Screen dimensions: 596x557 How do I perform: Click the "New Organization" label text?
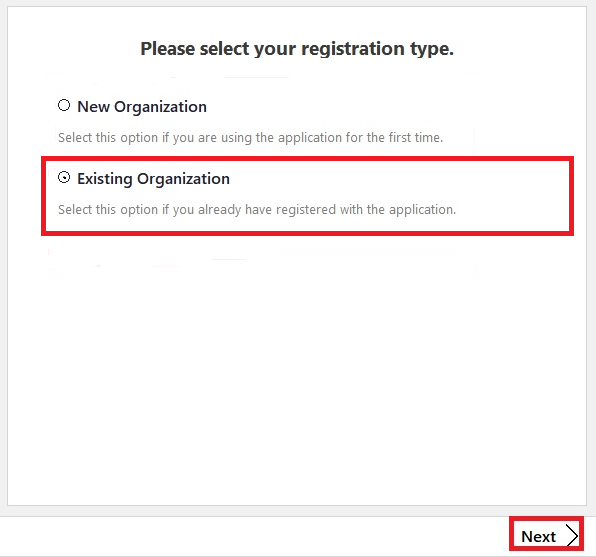click(142, 107)
